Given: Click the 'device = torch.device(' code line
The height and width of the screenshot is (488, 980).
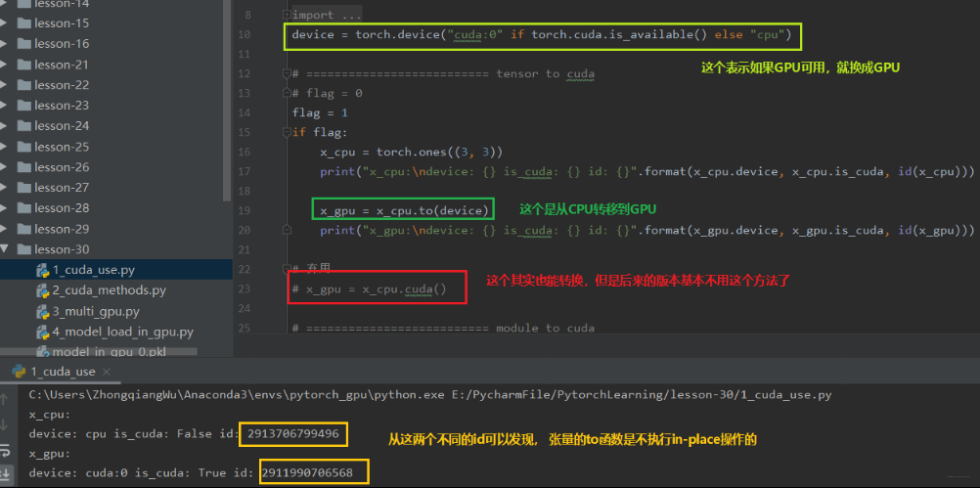Looking at the screenshot, I should click(542, 34).
